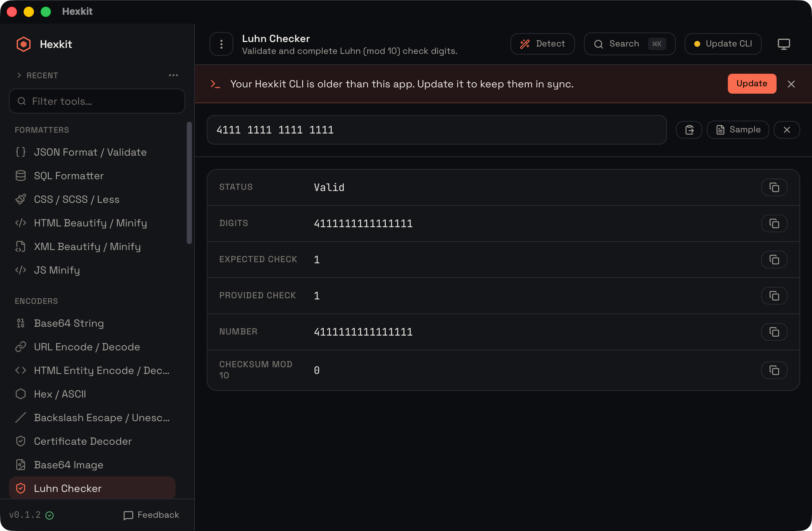Copy the DIGITS value
The height and width of the screenshot is (531, 812).
774,223
